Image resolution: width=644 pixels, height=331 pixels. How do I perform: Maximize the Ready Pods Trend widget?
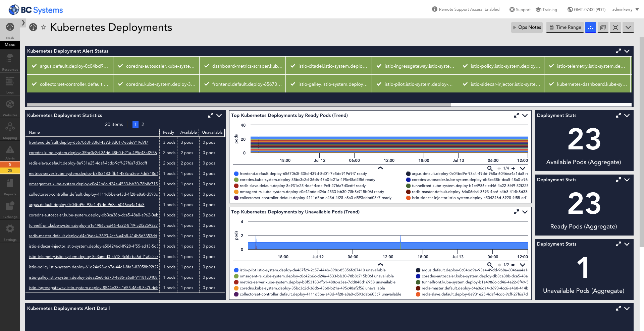pyautogui.click(x=517, y=115)
